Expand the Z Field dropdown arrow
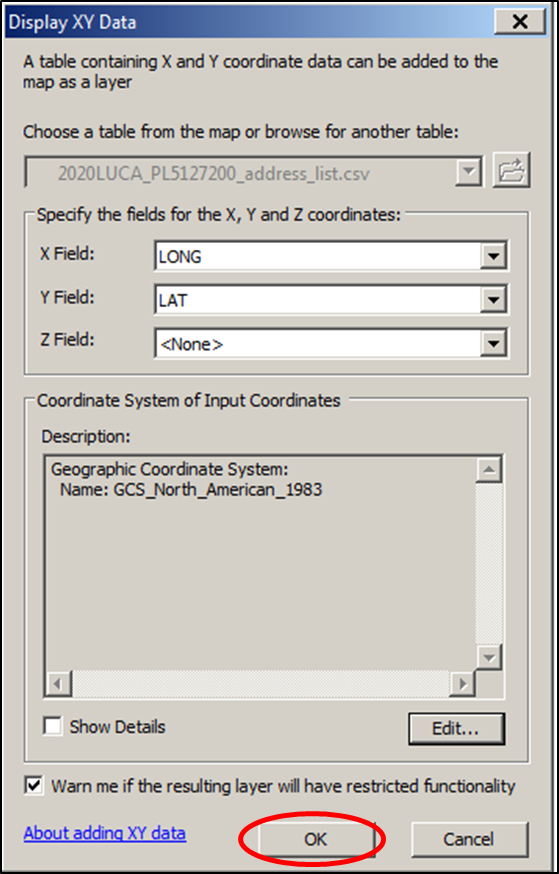 [493, 344]
